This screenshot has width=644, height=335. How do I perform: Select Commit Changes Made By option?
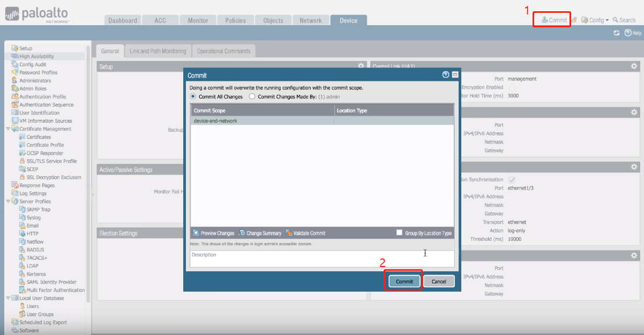pos(252,97)
